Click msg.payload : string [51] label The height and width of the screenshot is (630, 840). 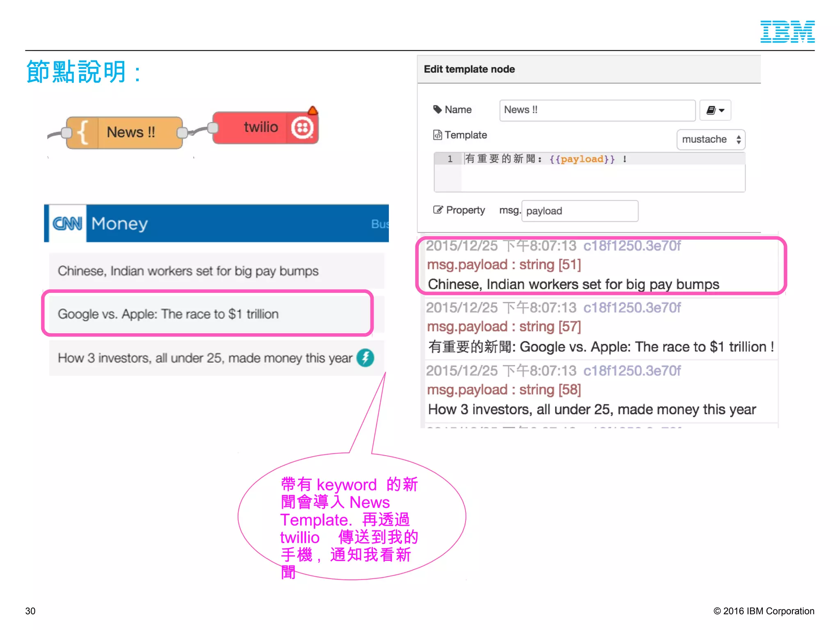point(504,265)
